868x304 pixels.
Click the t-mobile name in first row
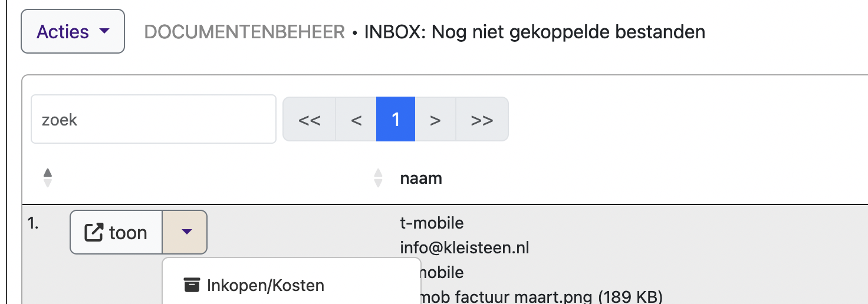tap(432, 223)
